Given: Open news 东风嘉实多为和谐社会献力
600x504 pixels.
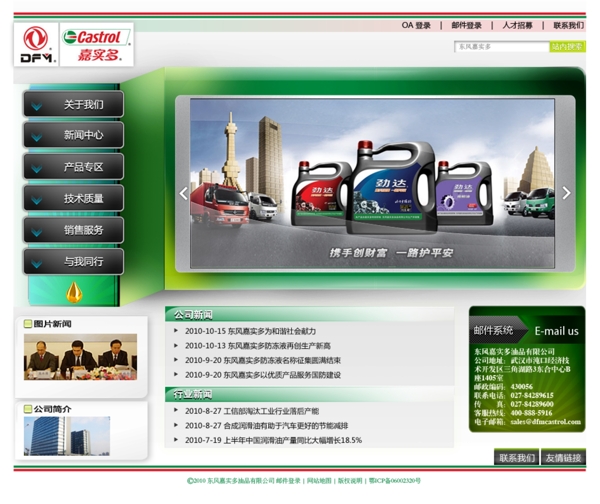Looking at the screenshot, I should [272, 331].
